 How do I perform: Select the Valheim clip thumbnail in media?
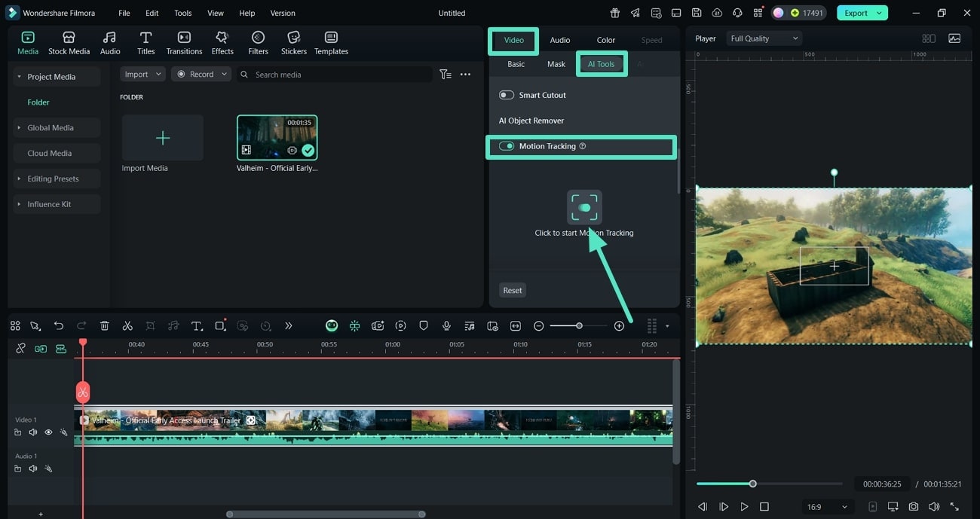[x=277, y=138]
